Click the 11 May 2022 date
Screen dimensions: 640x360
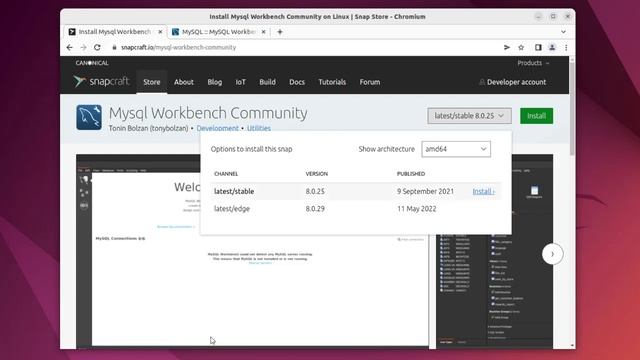click(x=416, y=209)
